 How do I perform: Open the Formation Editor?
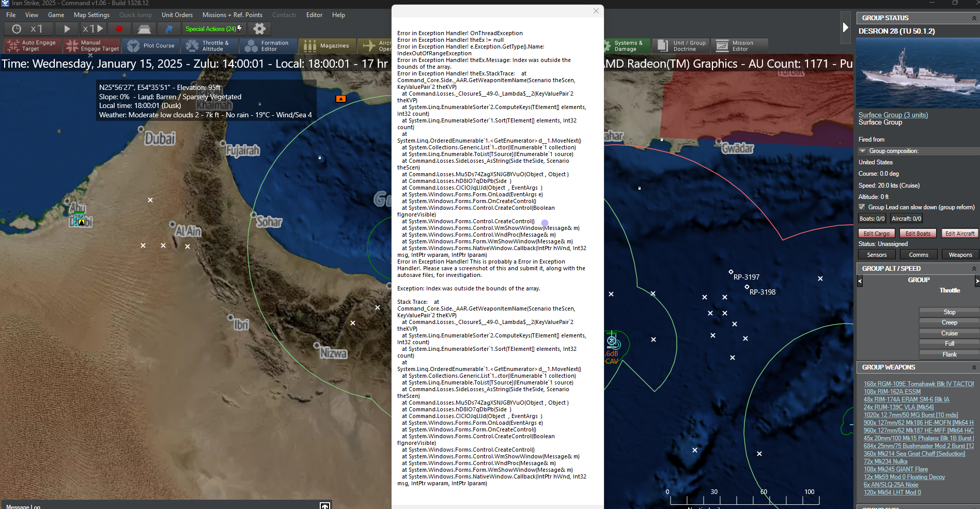pos(268,46)
